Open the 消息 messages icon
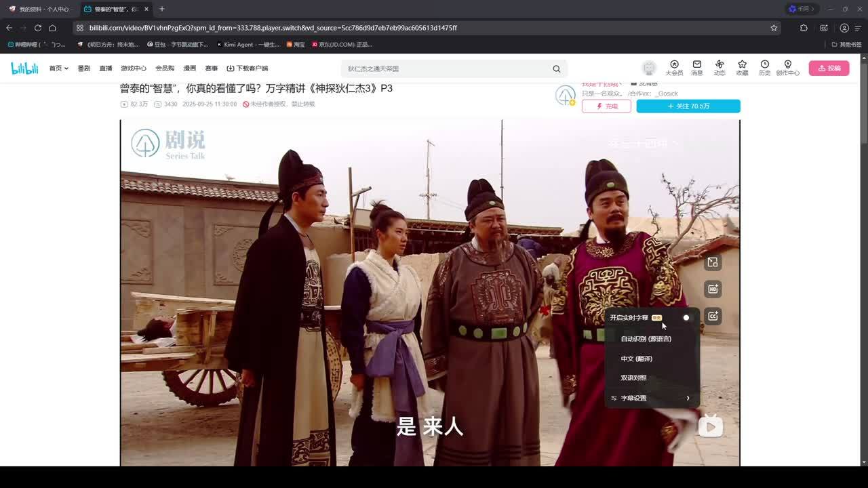Image resolution: width=868 pixels, height=488 pixels. [x=697, y=68]
